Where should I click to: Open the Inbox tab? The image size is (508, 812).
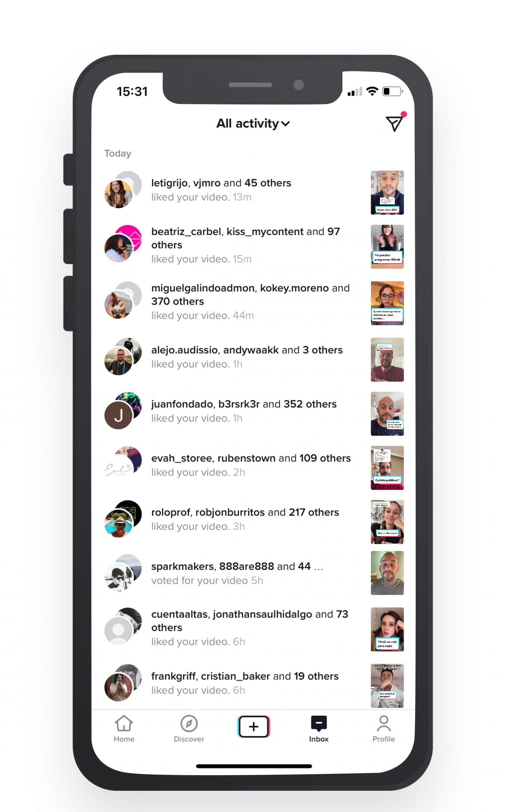coord(319,728)
